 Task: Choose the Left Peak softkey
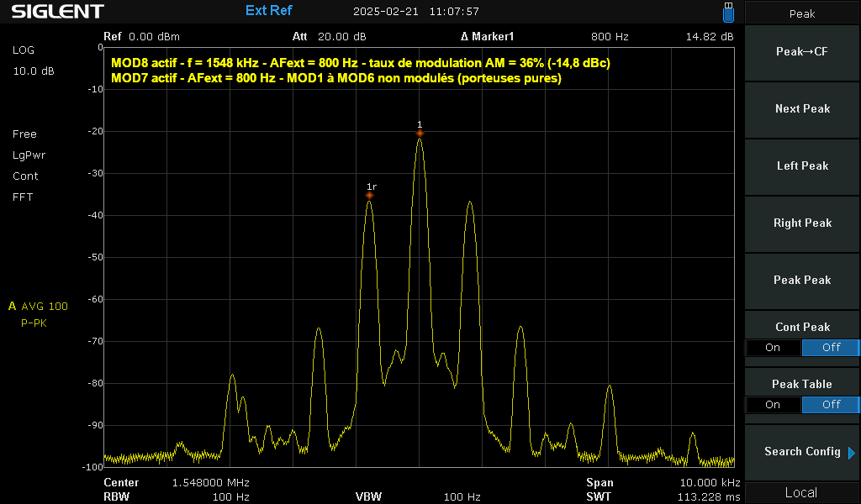[802, 165]
